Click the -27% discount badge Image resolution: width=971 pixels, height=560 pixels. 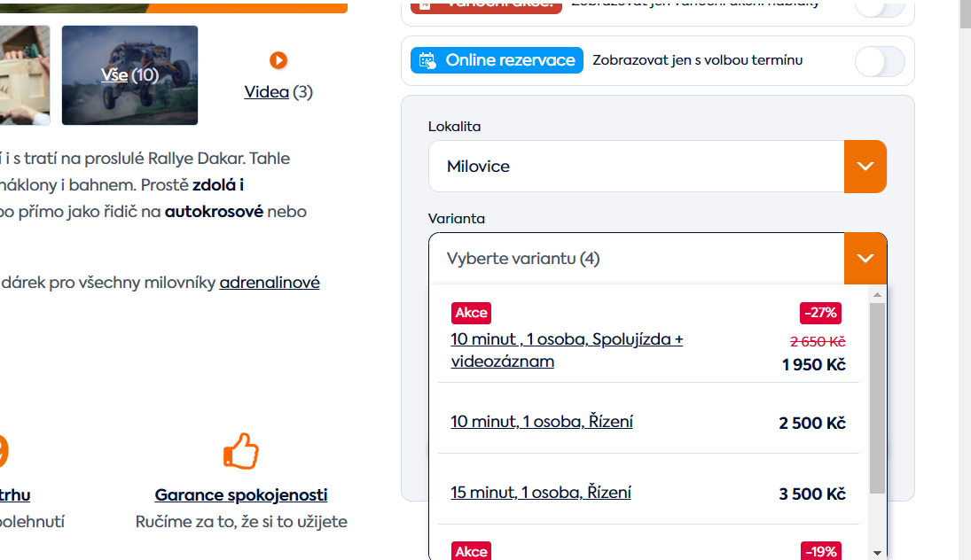(x=820, y=313)
